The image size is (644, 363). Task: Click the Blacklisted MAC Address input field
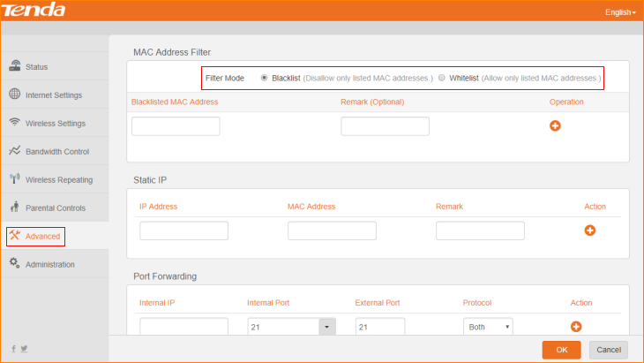tap(176, 126)
